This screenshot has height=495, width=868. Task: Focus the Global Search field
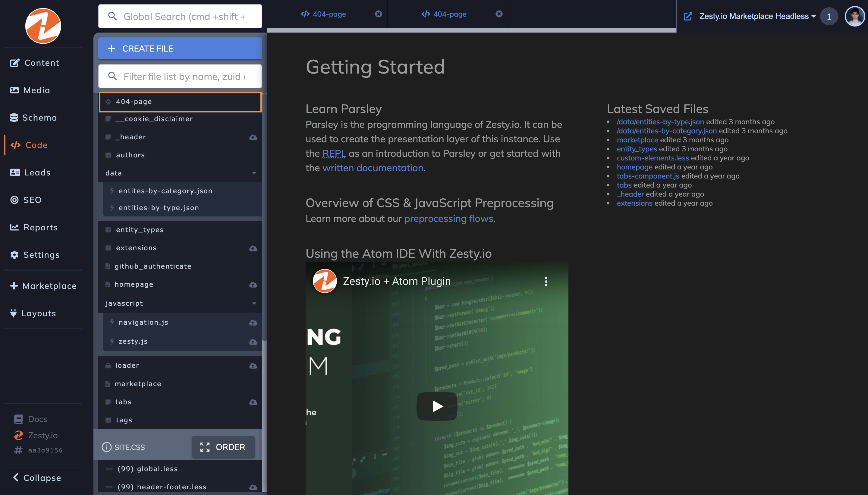pos(180,16)
